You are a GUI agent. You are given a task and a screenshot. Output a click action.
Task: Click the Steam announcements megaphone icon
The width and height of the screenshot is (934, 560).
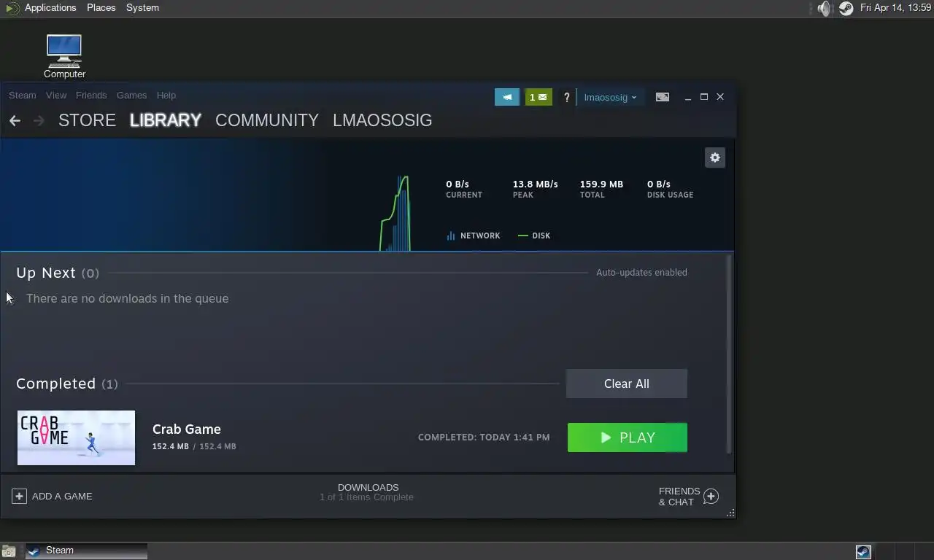coord(507,97)
